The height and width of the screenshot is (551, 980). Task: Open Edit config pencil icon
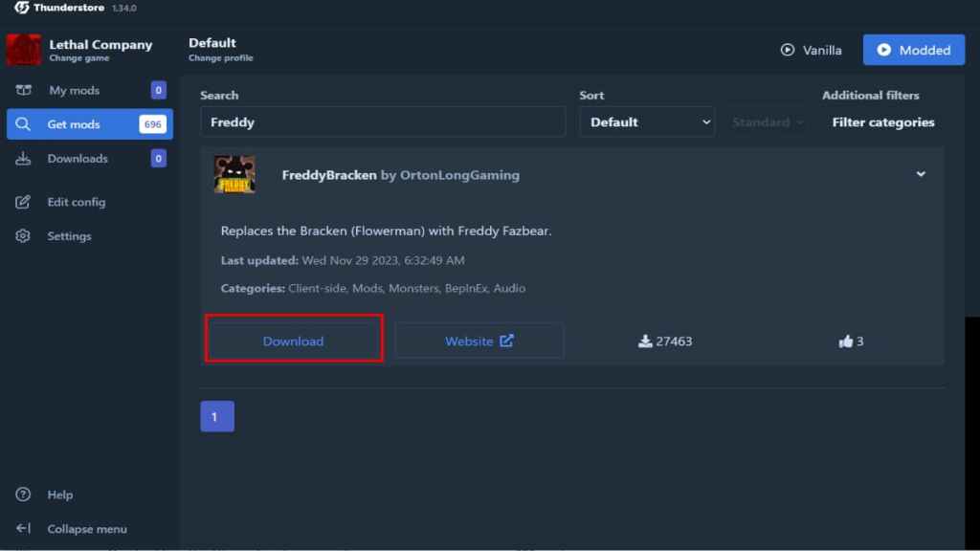point(24,202)
